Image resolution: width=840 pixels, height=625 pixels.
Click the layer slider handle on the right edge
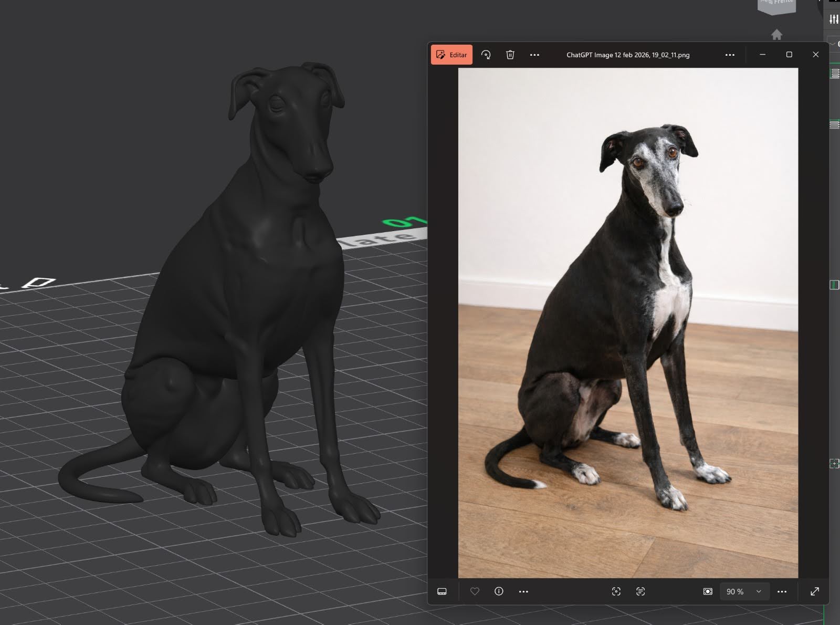coord(834,285)
